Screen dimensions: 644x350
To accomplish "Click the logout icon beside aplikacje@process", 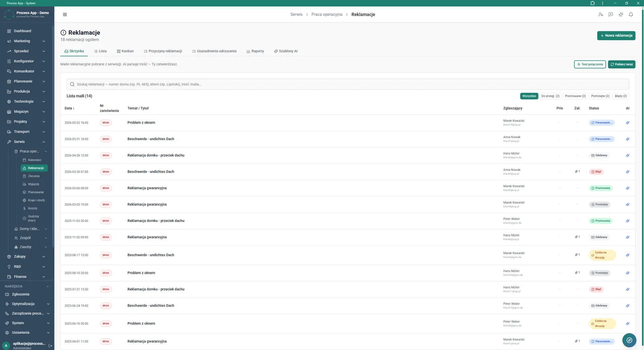I will (50, 346).
